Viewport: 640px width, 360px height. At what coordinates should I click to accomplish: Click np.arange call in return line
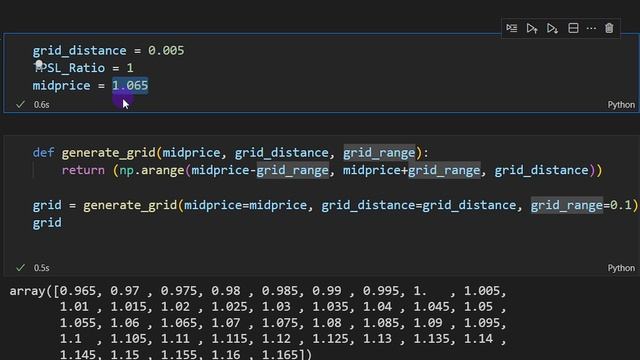pos(152,170)
